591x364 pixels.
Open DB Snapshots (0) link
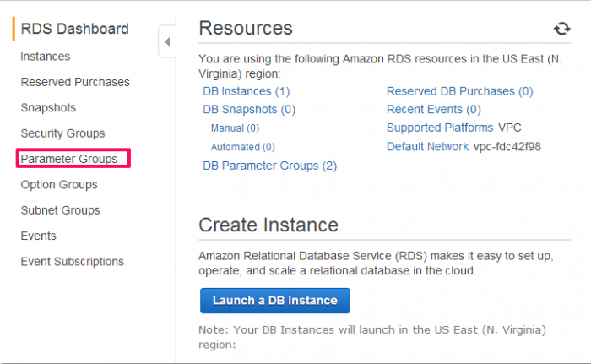tap(249, 110)
